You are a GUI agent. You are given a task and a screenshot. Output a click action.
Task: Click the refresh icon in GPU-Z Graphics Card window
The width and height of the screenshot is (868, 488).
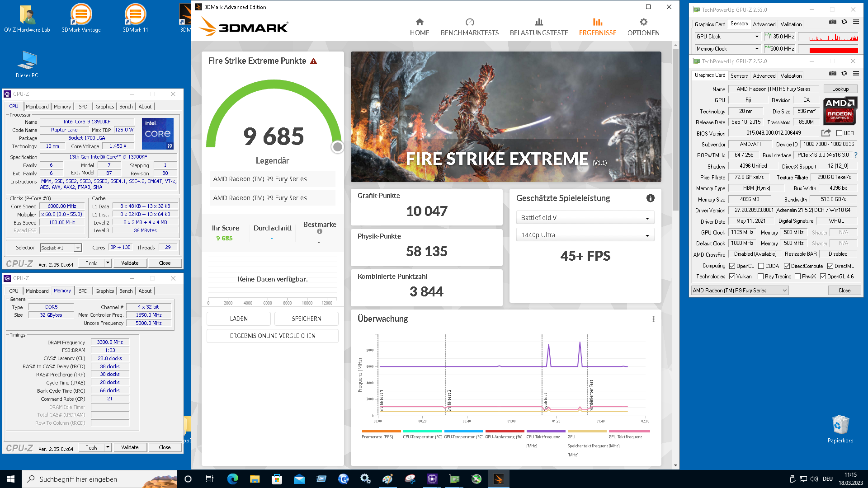pyautogui.click(x=844, y=73)
